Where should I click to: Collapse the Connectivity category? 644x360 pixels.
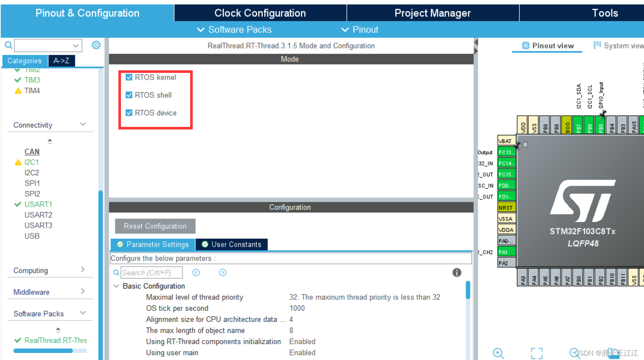click(83, 124)
